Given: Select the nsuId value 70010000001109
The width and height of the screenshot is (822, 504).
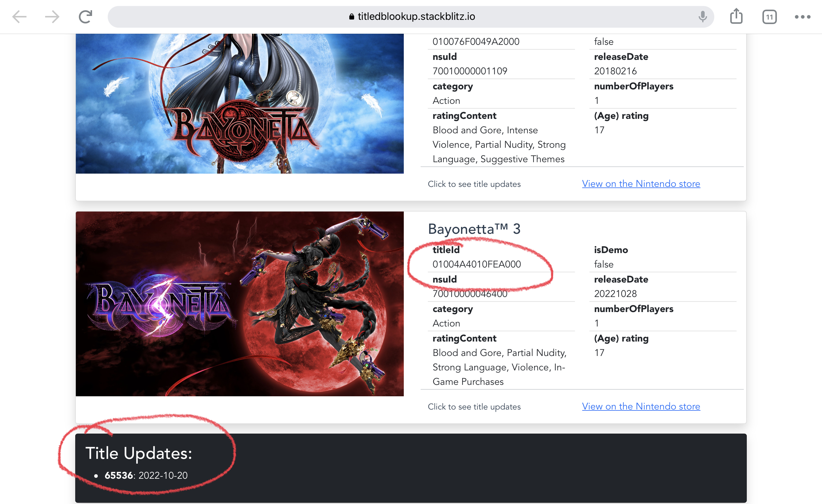Looking at the screenshot, I should pyautogui.click(x=470, y=71).
